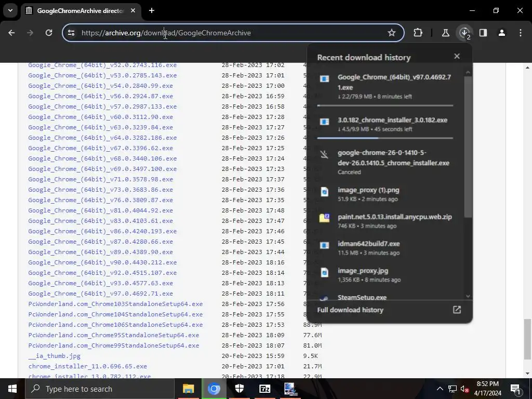Open 7-Zip taskbar icon
532x399 pixels.
(264, 389)
